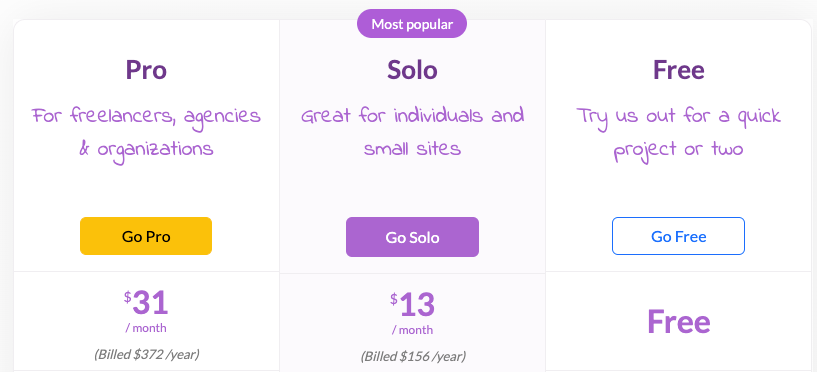Click the 'project or two' text line
Screen dimensions: 817x372
[678, 151]
